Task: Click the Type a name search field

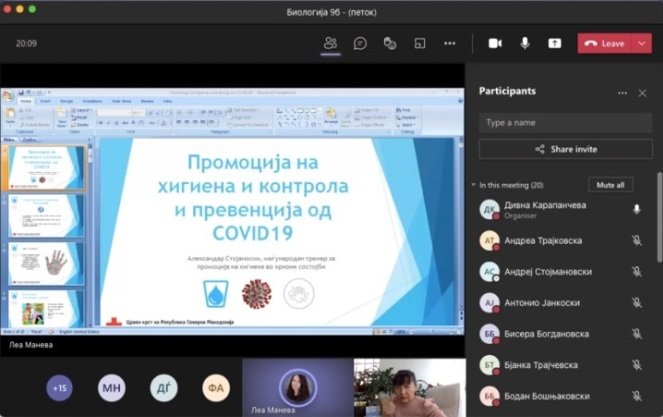Action: coord(565,122)
